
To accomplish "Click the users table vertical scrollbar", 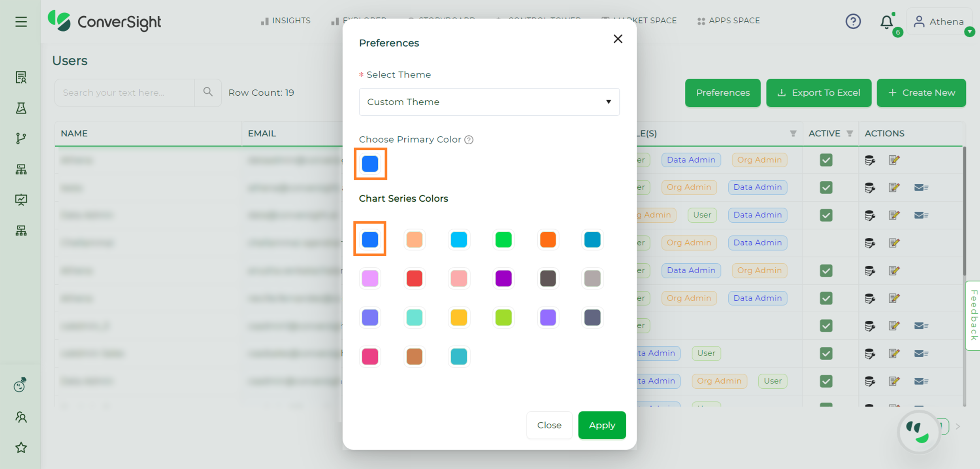I will tap(964, 212).
